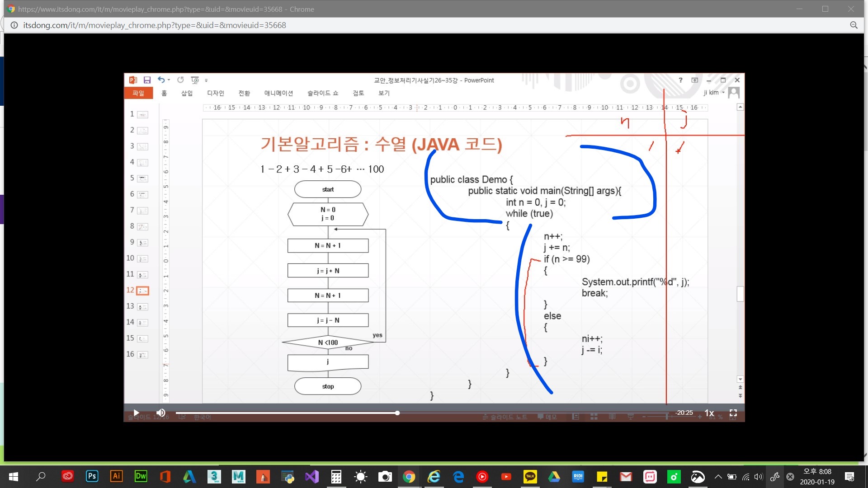Image resolution: width=868 pixels, height=488 pixels.
Task: Play the lecture video
Action: pos(136,413)
